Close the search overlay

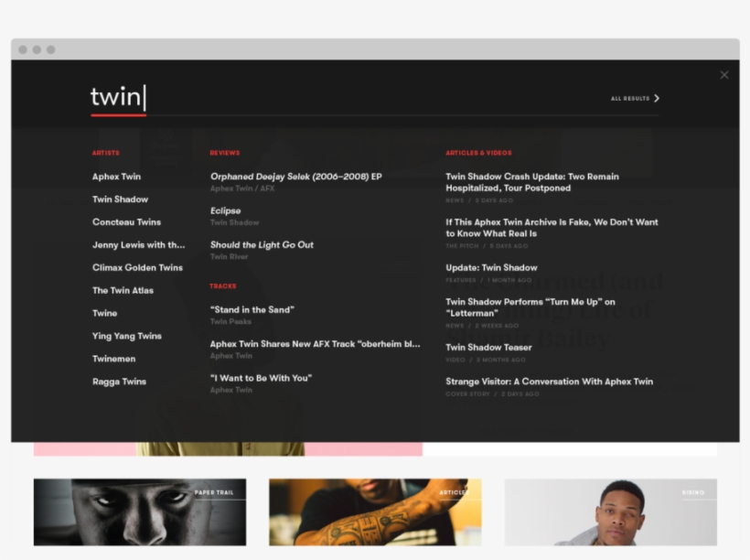(724, 74)
